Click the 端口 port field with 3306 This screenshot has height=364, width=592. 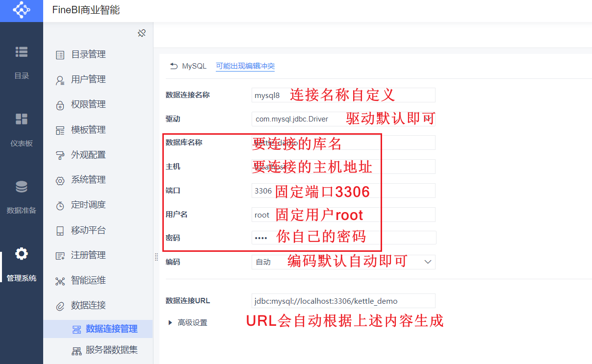(x=343, y=191)
